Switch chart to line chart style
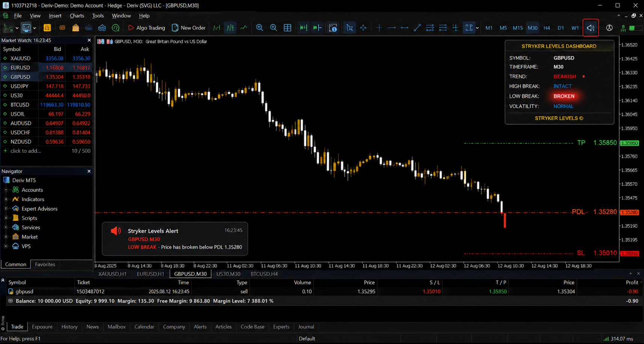The height and width of the screenshot is (344, 644). (x=244, y=28)
